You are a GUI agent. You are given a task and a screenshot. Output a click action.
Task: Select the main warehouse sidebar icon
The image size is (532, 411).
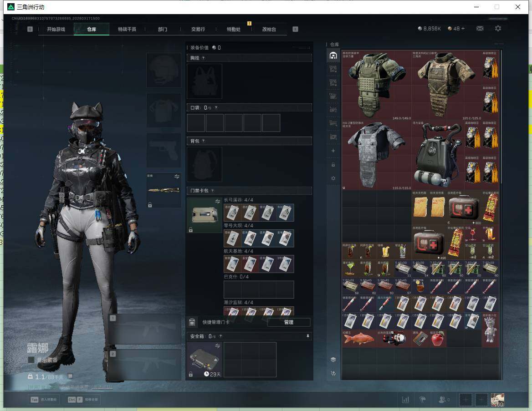point(333,55)
